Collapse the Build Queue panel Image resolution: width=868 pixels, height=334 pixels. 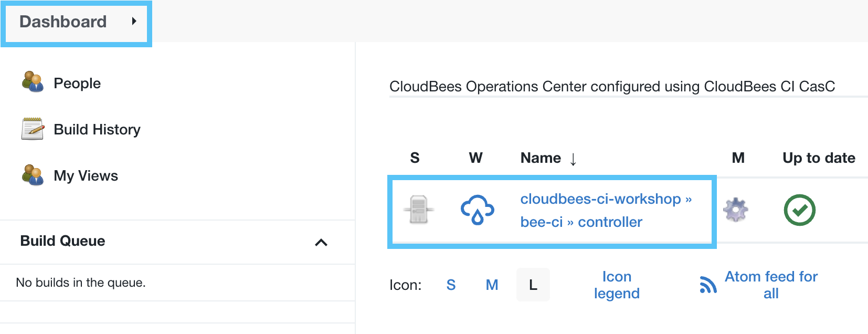[x=321, y=242]
